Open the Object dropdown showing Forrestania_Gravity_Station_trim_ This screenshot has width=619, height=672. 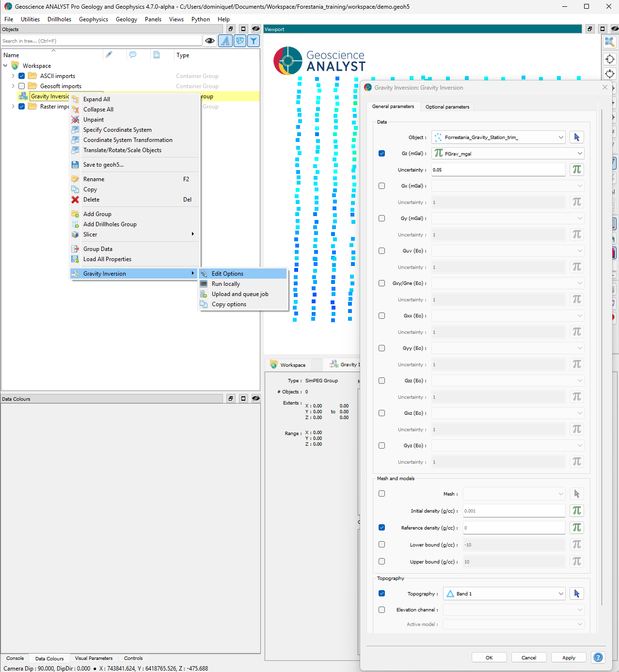(499, 138)
